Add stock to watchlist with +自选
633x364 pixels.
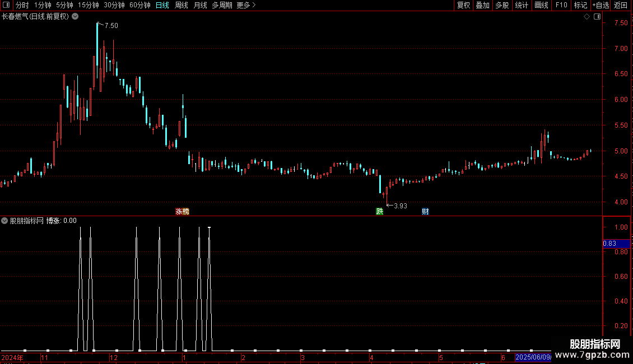tap(601, 5)
